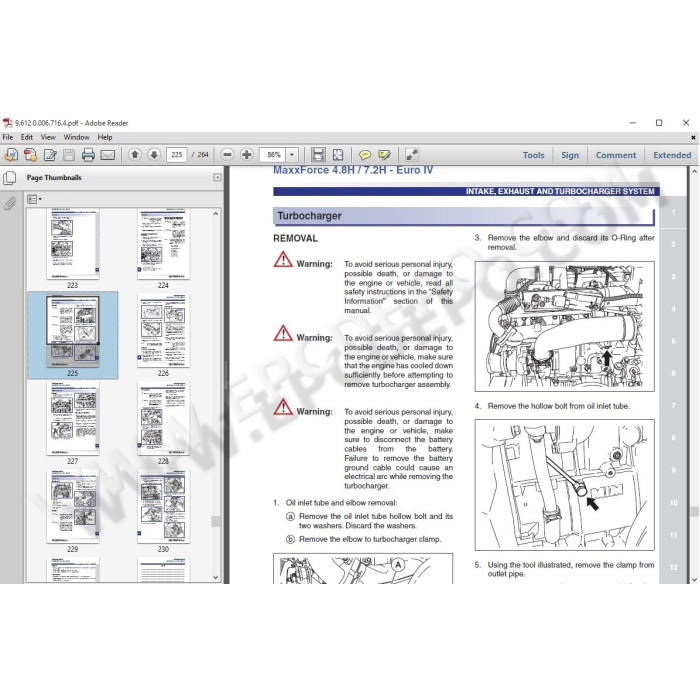Click document scroll up arrow
Image resolution: width=700 pixels, height=700 pixels.
pyautogui.click(x=694, y=171)
